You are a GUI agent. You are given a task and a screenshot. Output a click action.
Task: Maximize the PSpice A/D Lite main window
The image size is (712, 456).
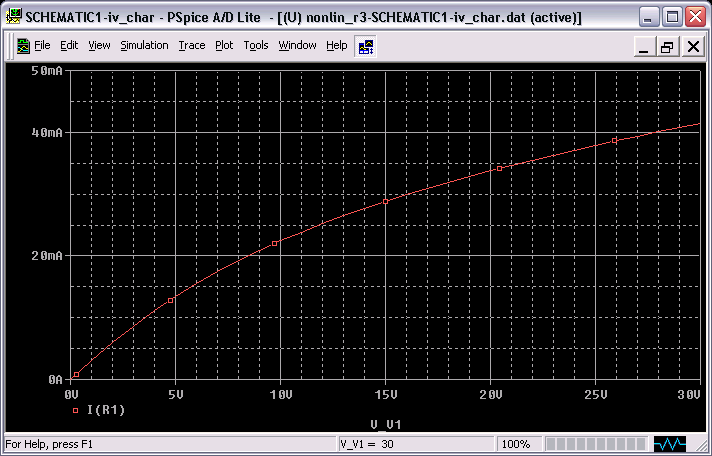point(672,18)
